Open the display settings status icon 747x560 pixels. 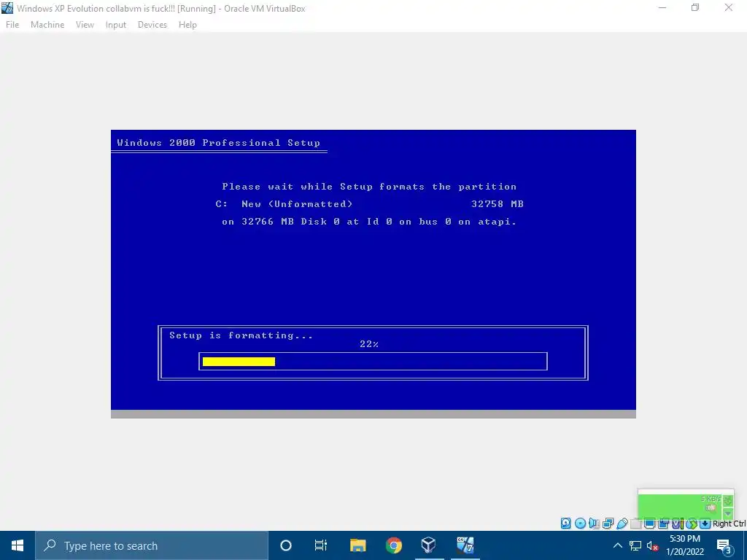[x=649, y=524]
